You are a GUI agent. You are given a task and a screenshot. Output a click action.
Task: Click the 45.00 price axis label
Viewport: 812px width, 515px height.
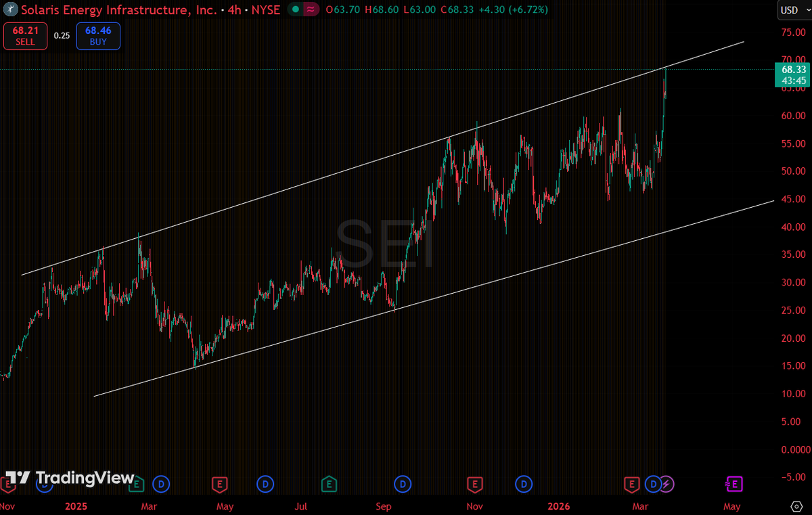coord(793,199)
